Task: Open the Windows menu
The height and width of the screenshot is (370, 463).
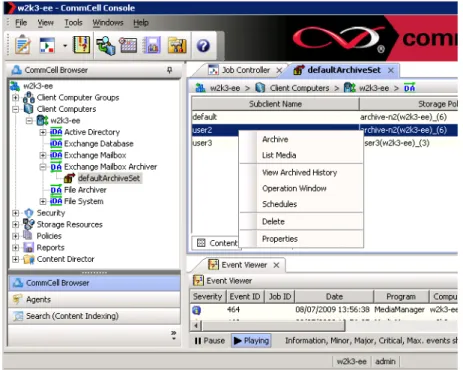Action: click(108, 23)
